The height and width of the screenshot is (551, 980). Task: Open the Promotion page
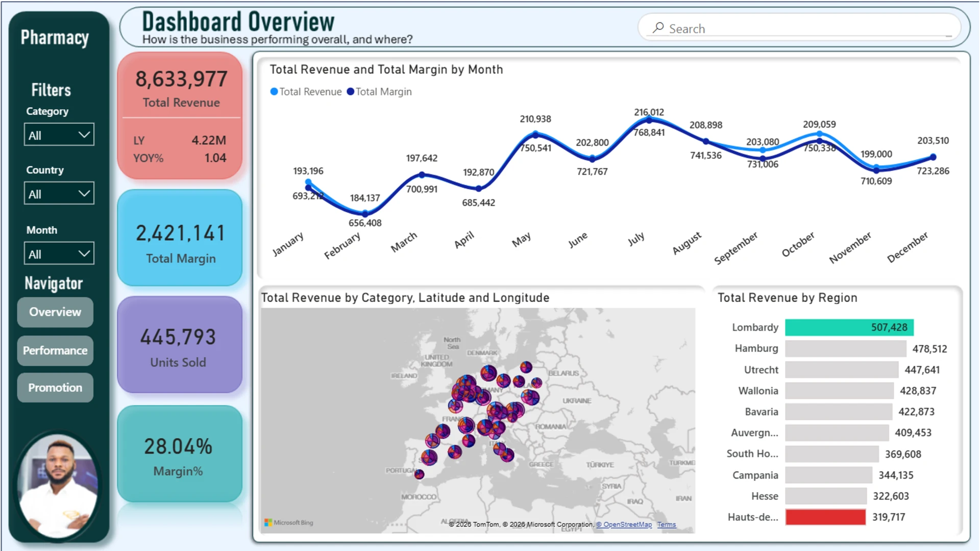click(x=55, y=388)
